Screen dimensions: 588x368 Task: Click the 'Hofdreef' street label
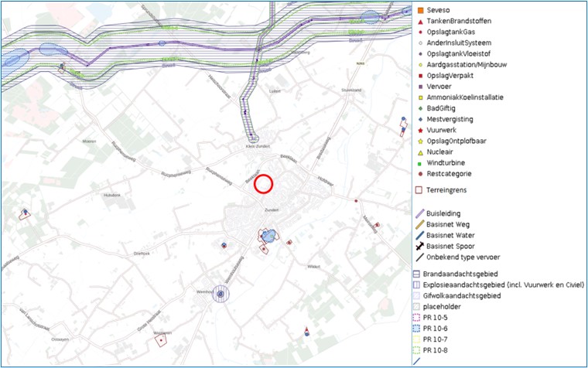click(x=325, y=182)
